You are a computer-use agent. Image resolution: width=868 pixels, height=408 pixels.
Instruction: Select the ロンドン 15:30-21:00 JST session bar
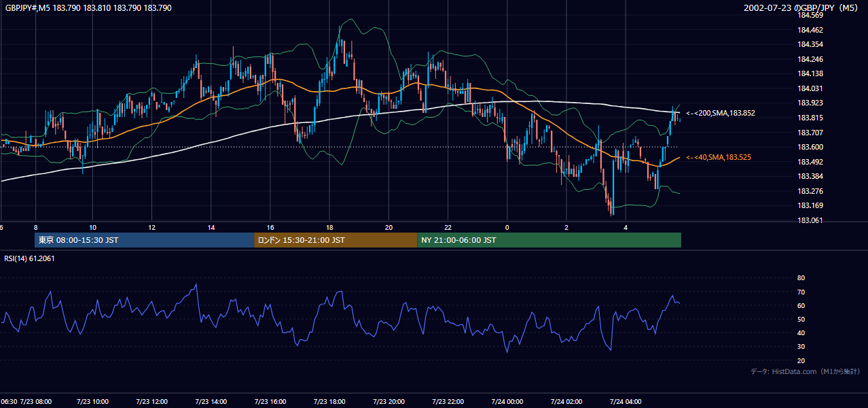(x=336, y=240)
